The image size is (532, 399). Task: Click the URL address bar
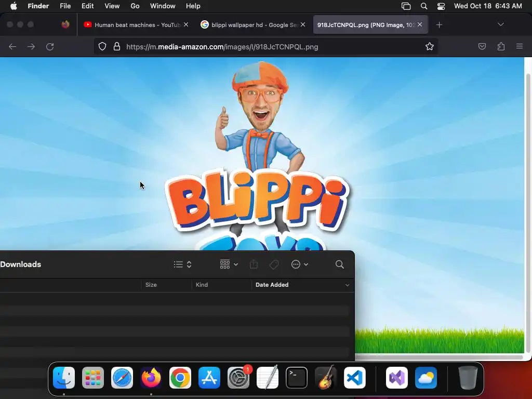tap(266, 46)
